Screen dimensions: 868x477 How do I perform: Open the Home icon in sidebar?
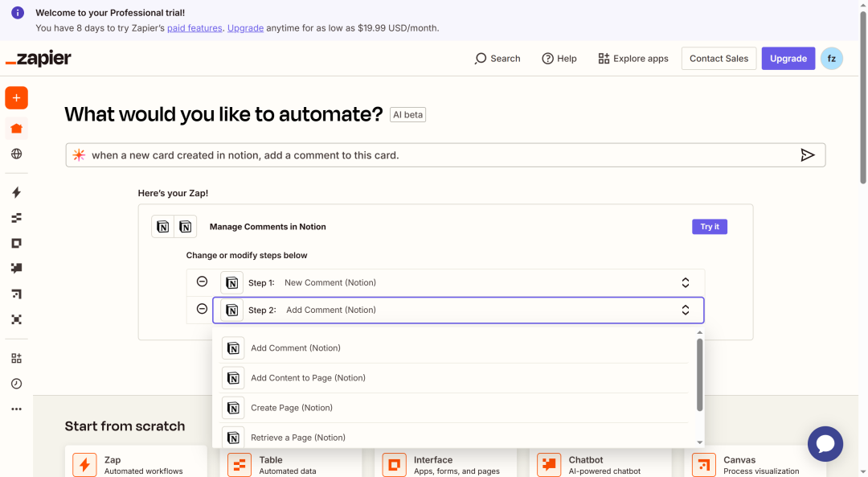coord(17,129)
